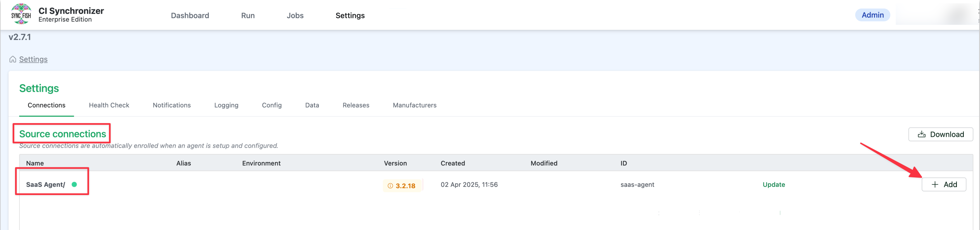
Task: Click the Sync Fish logo icon
Action: click(21, 14)
